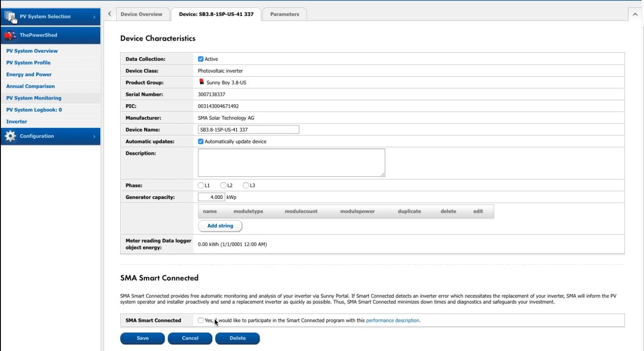Toggle Automatically update device checkbox
Viewport: 644px width, 351px height.
pos(201,141)
